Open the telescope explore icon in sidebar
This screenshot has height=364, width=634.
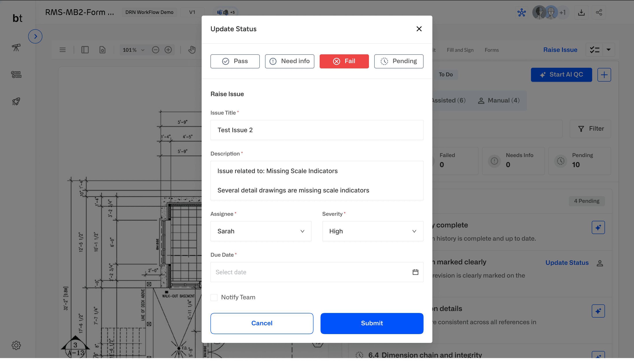pos(16,47)
